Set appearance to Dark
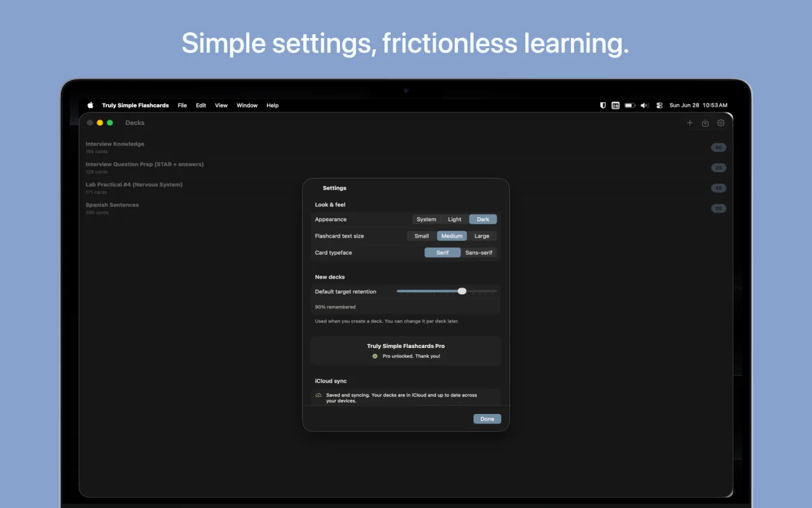 (x=483, y=220)
